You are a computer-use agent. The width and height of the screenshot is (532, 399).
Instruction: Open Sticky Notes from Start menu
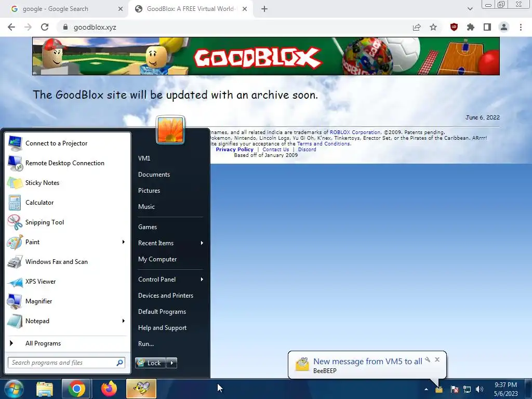(67, 183)
